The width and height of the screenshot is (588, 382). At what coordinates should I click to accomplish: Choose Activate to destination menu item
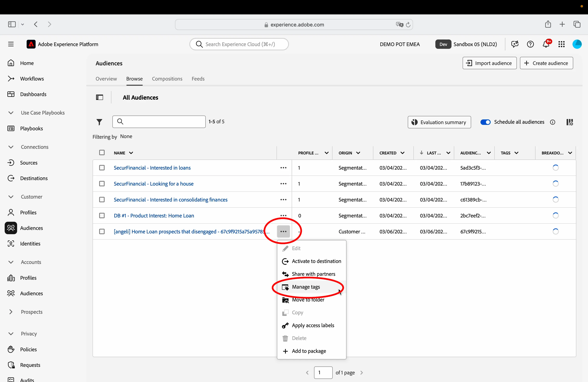point(311,261)
